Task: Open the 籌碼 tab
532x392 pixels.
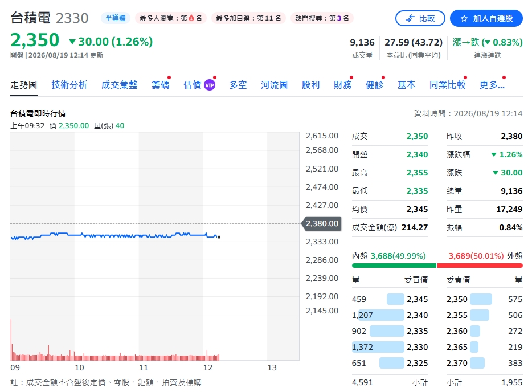Action: point(161,85)
